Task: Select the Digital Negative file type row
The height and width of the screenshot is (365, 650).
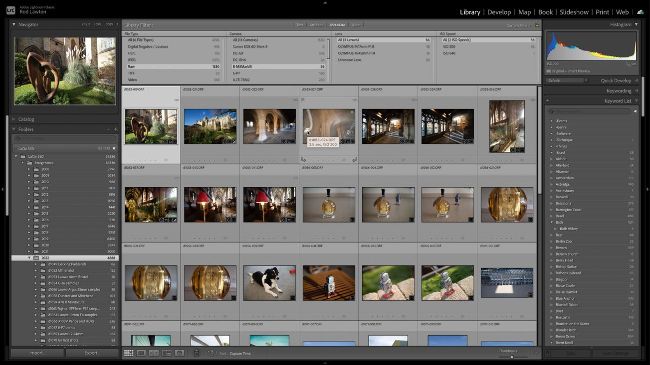Action: 174,46
